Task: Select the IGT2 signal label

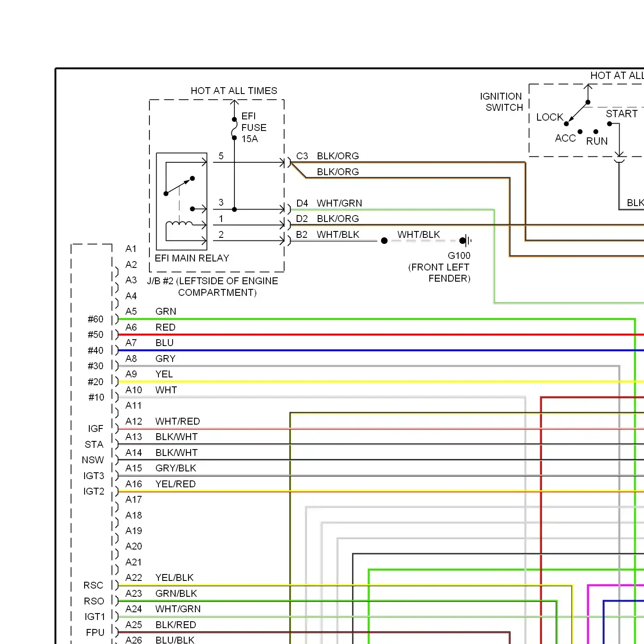Action: tap(94, 491)
